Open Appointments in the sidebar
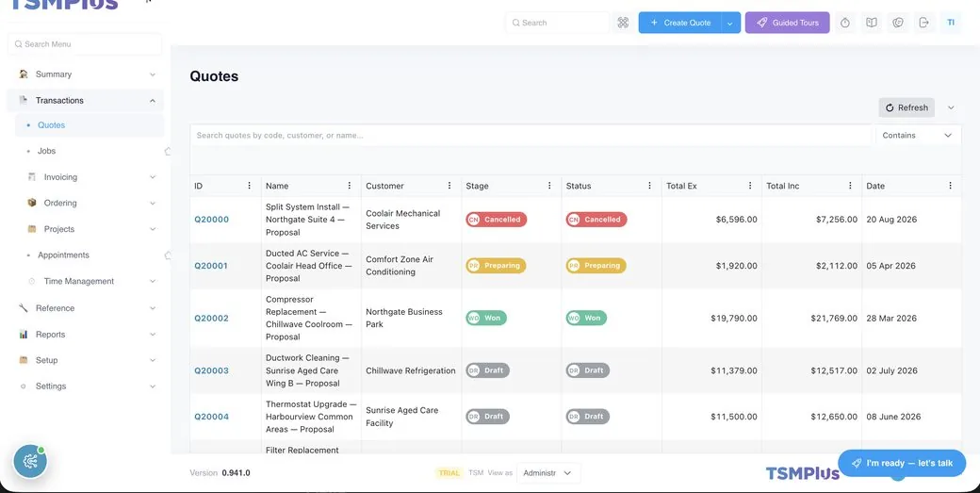The height and width of the screenshot is (493, 980). (63, 255)
